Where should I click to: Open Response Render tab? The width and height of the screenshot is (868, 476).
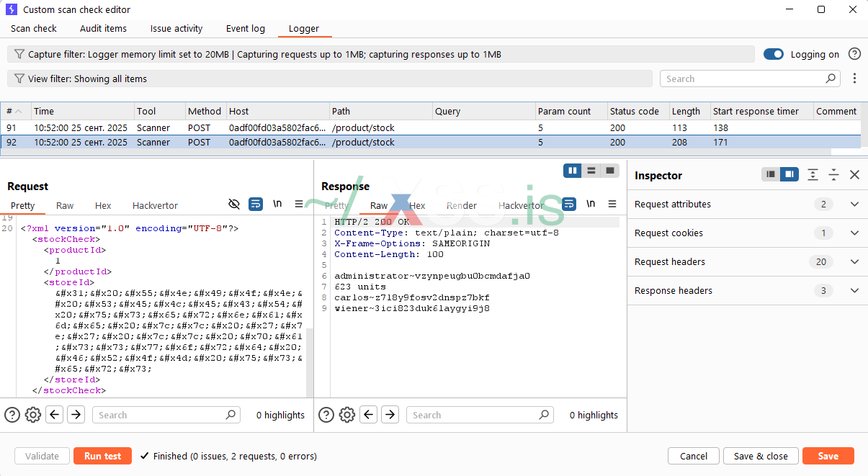pos(462,205)
